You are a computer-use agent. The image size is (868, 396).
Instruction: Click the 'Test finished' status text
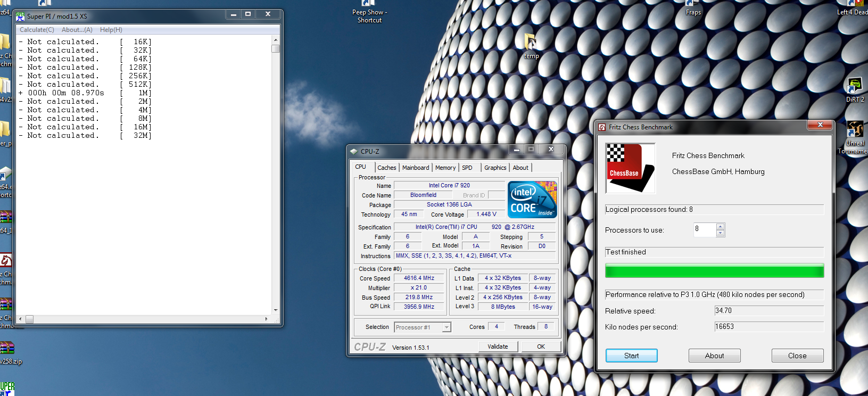point(626,252)
